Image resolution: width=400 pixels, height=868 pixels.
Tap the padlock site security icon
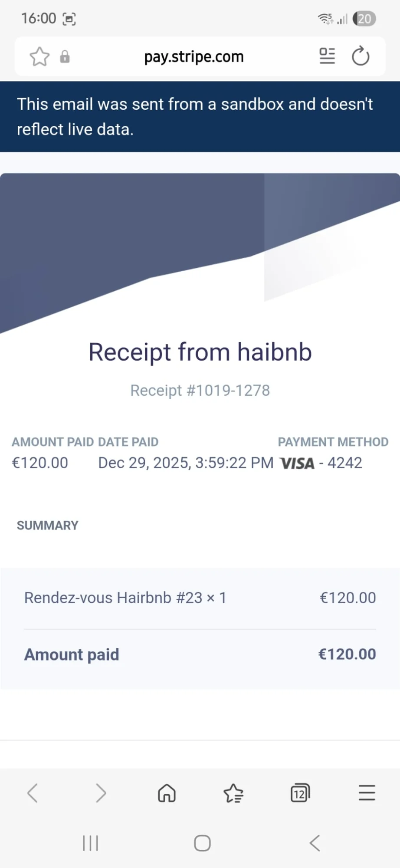[x=65, y=56]
